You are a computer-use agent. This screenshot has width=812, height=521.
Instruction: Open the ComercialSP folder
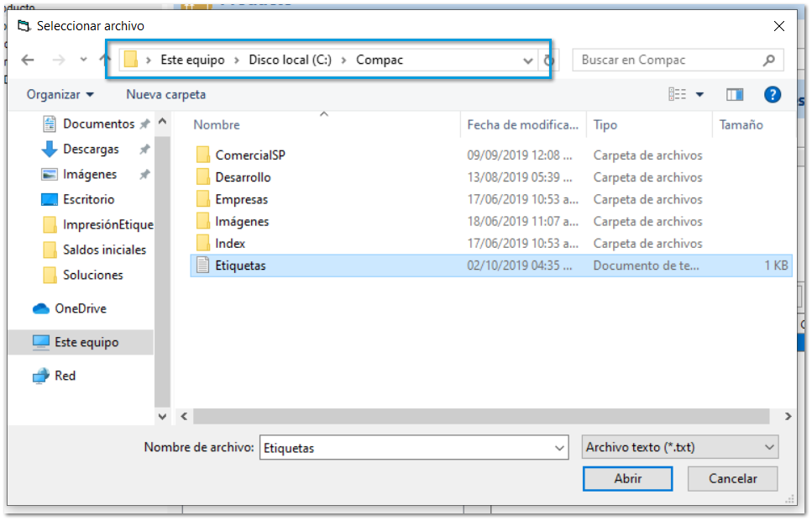250,155
